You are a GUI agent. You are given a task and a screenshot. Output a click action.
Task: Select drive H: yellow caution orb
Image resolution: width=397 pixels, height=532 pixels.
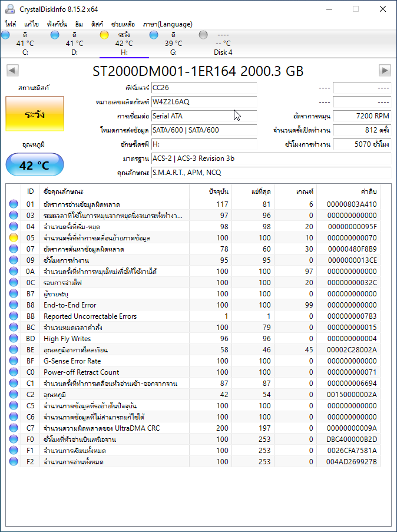coord(104,35)
